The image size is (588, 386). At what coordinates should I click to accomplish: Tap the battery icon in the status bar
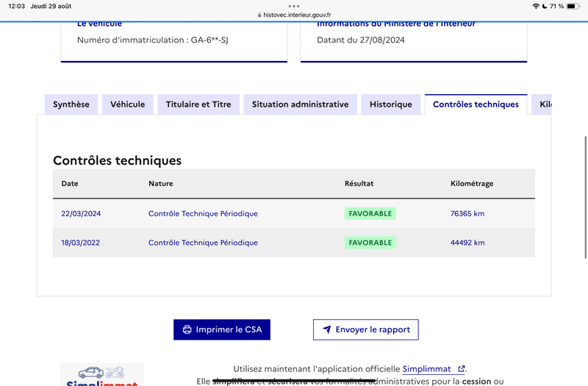tap(573, 6)
